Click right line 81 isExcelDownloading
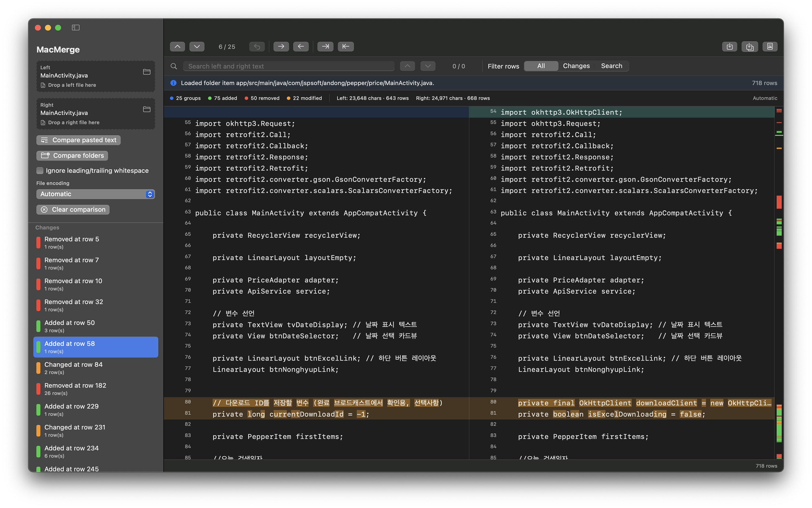This screenshot has height=508, width=812. (611, 414)
